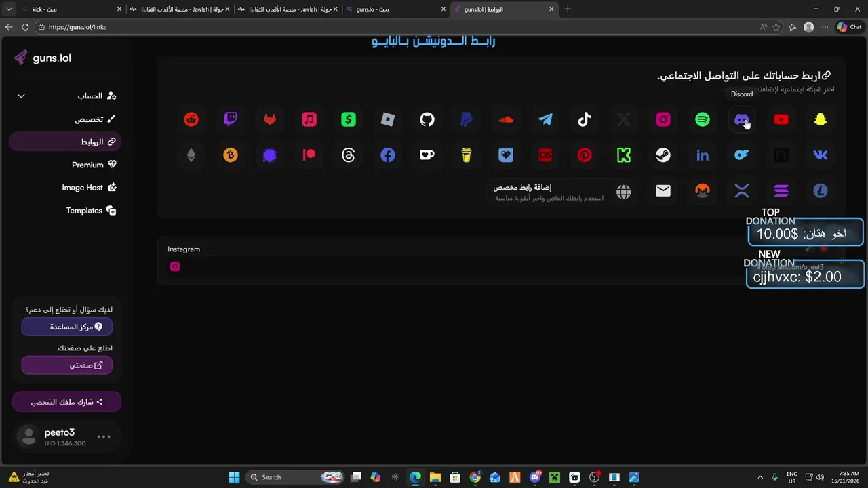Choose the Facebook icon

pyautogui.click(x=388, y=156)
